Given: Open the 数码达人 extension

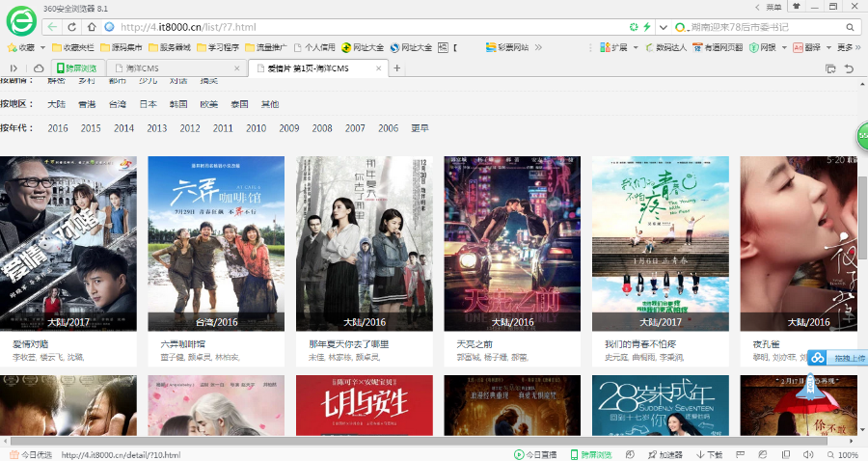Looking at the screenshot, I should tap(665, 47).
